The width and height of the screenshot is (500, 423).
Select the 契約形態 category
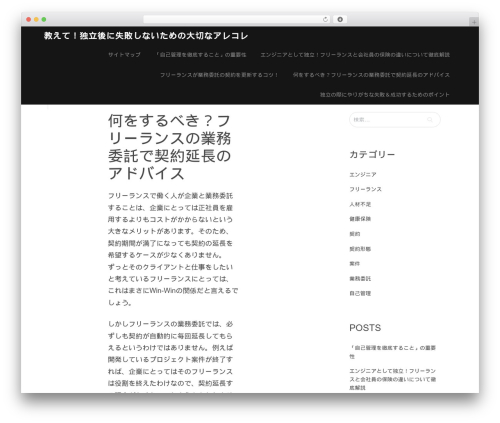360,249
